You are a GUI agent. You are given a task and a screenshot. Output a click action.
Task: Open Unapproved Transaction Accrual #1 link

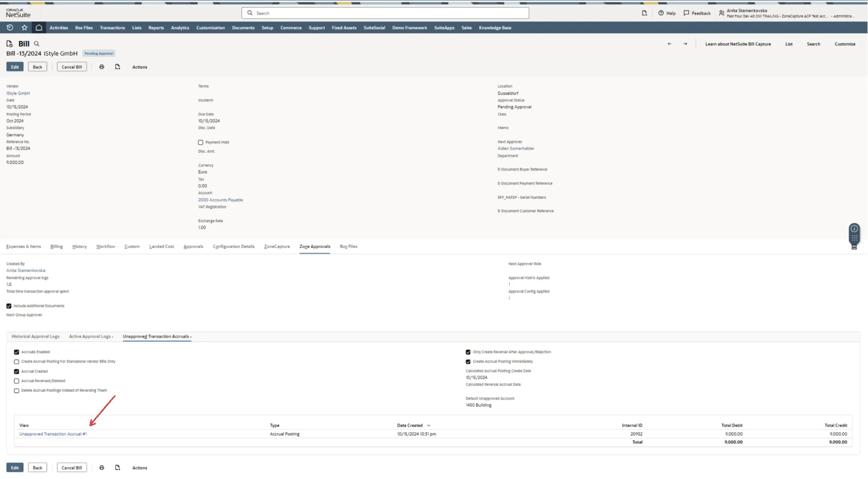click(53, 434)
